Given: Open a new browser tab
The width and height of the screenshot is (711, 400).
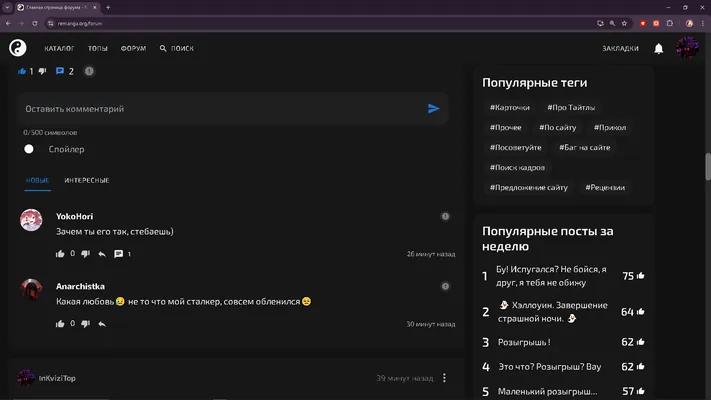Looking at the screenshot, I should pos(108,7).
